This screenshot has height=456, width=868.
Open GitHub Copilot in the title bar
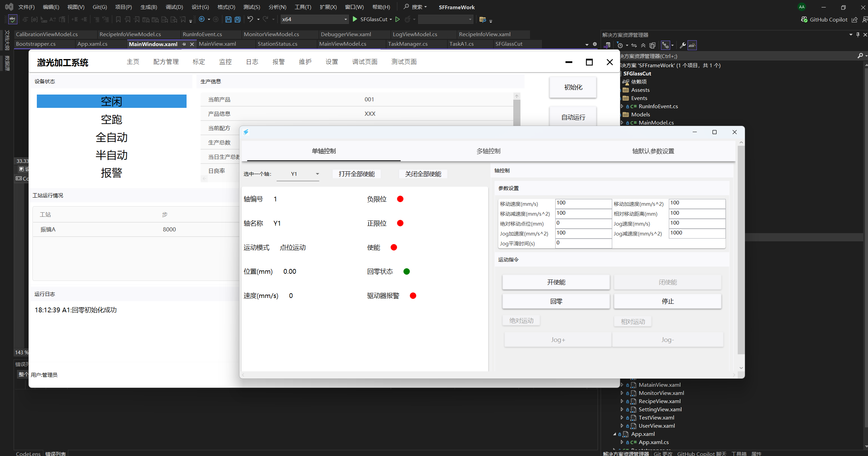point(824,19)
